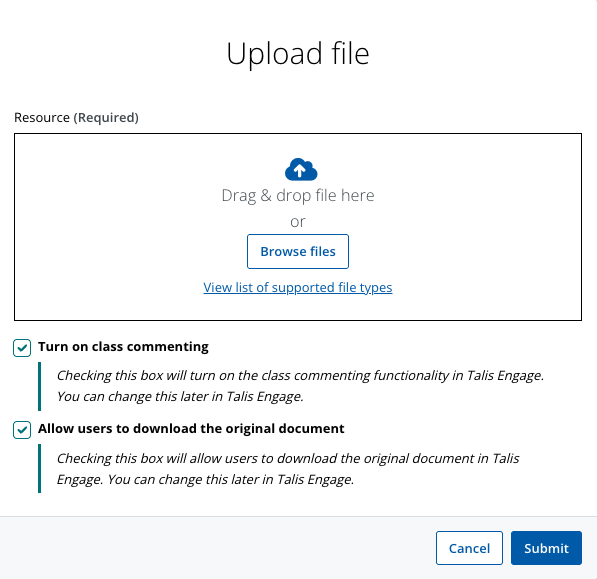
Task: Click the Browse files button
Action: click(298, 251)
